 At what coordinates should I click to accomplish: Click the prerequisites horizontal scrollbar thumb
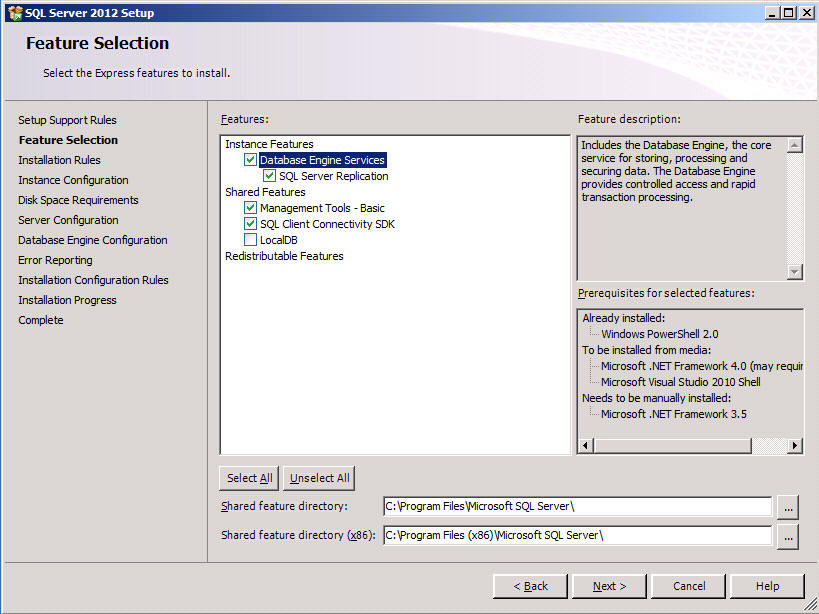tap(672, 445)
